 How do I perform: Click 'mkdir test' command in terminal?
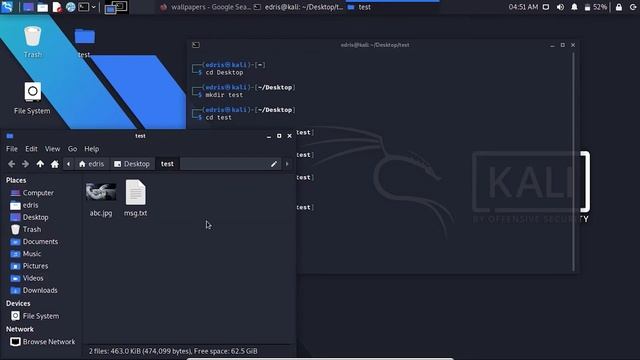coord(224,95)
